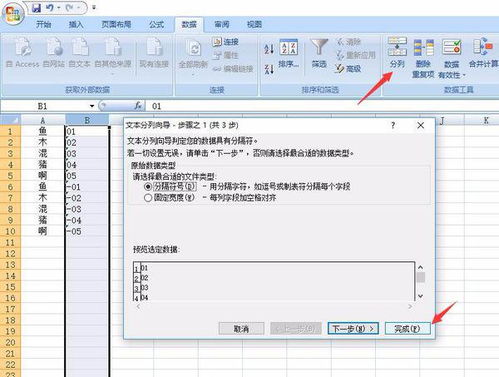The image size is (499, 377).
Task: Click the Office button logo
Action: pyautogui.click(x=13, y=13)
